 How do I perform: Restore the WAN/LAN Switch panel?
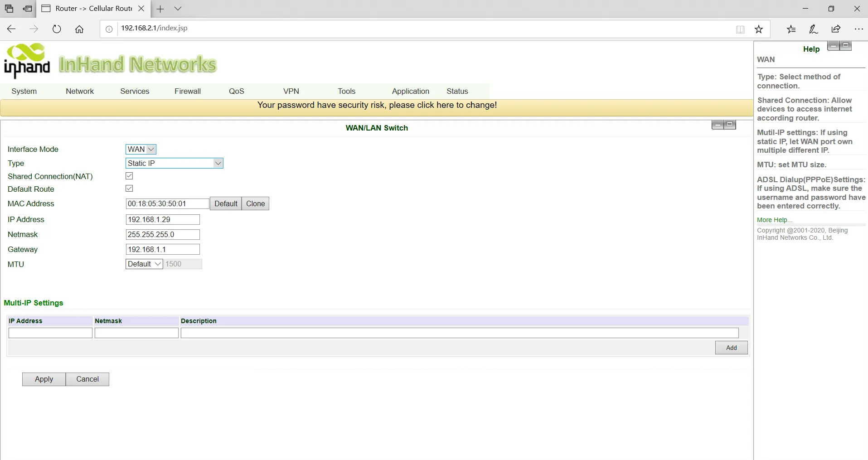(730, 125)
